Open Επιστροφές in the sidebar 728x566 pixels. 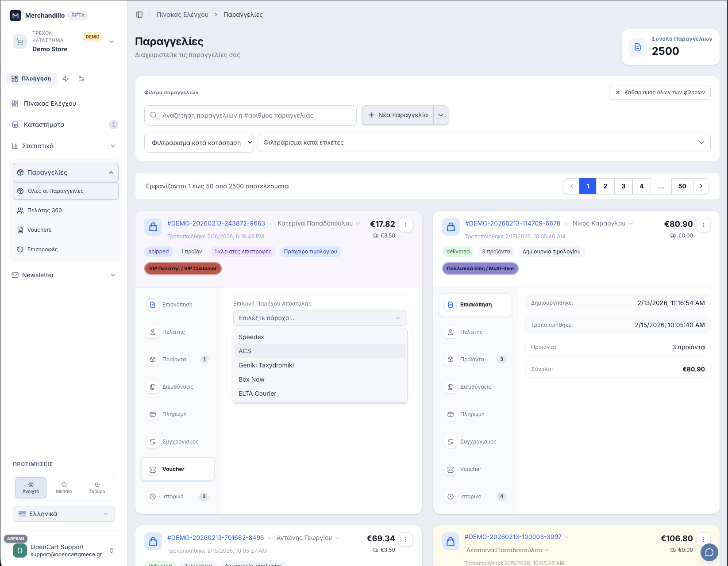(x=65, y=249)
